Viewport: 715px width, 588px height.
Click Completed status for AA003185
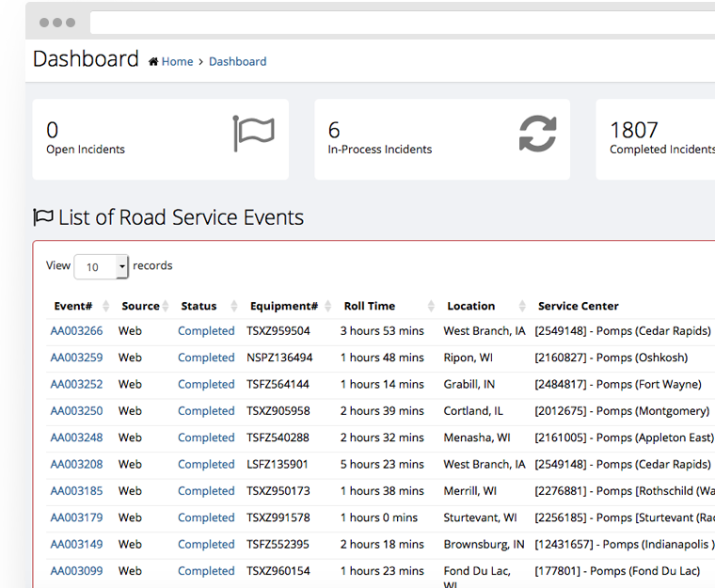click(x=206, y=491)
